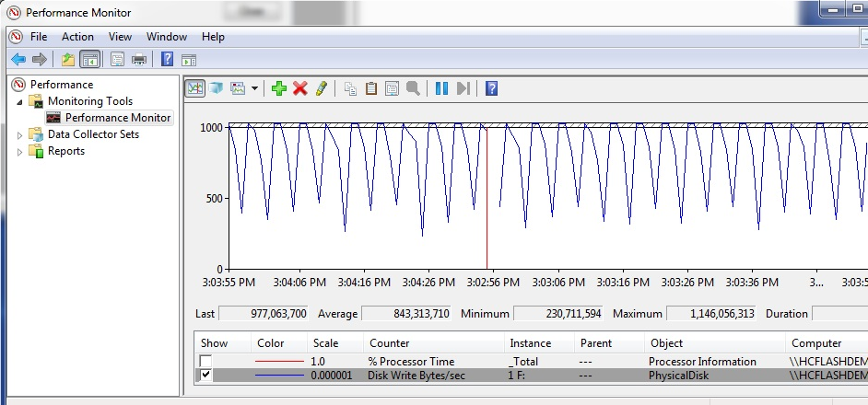Click the Disk Write Bytes/sec counter name
The height and width of the screenshot is (405, 868).
pyautogui.click(x=416, y=376)
